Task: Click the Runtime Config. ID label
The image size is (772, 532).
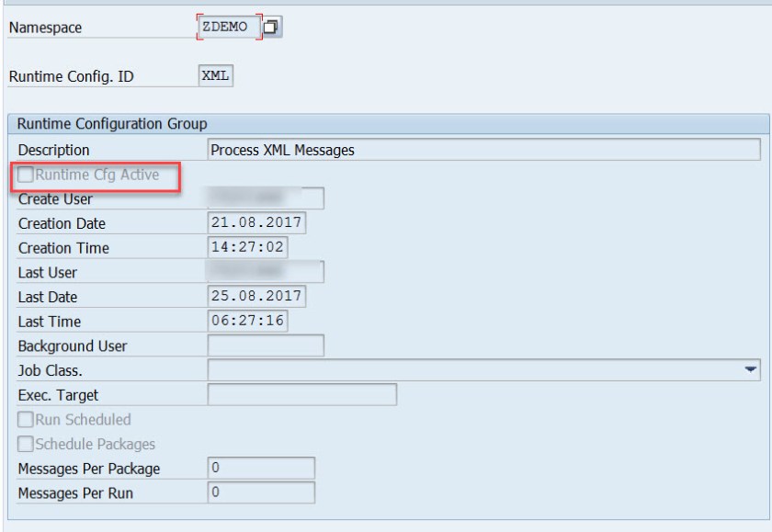Action: tap(72, 77)
